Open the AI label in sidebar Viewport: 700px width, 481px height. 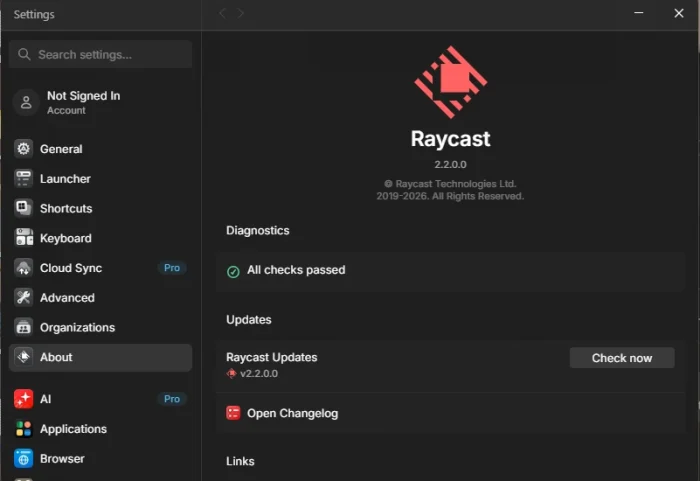pyautogui.click(x=46, y=399)
